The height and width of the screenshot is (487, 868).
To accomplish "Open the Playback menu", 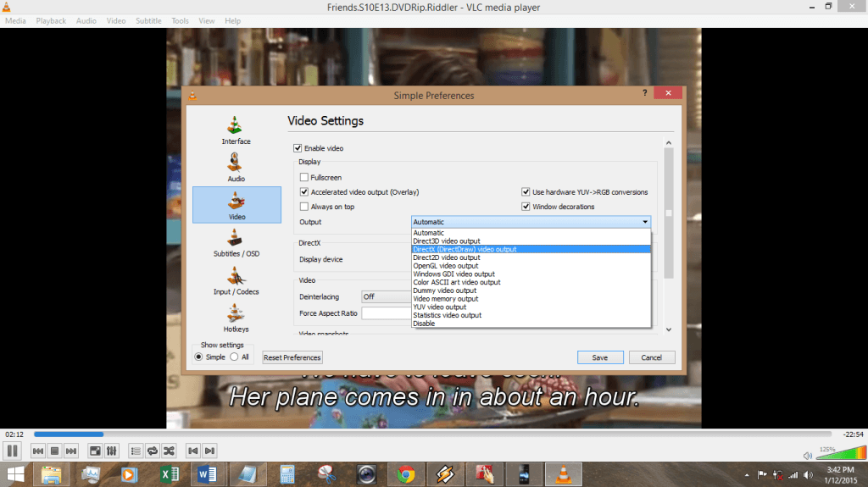I will tap(51, 21).
